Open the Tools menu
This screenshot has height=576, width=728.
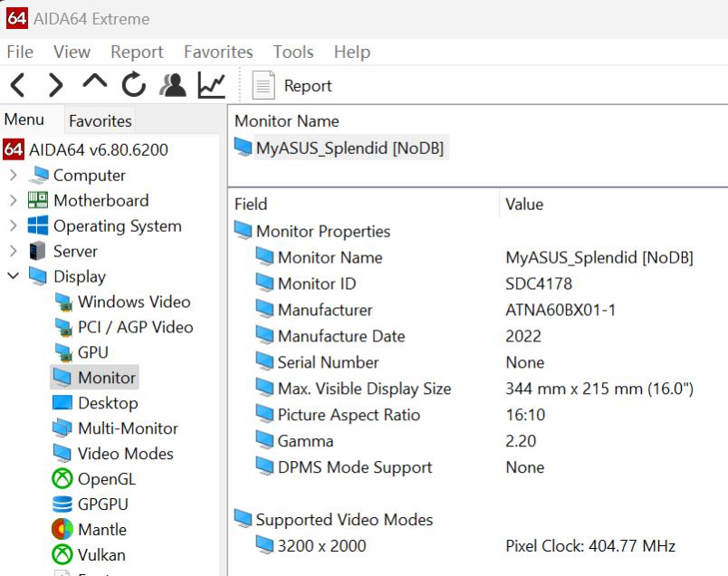point(292,52)
